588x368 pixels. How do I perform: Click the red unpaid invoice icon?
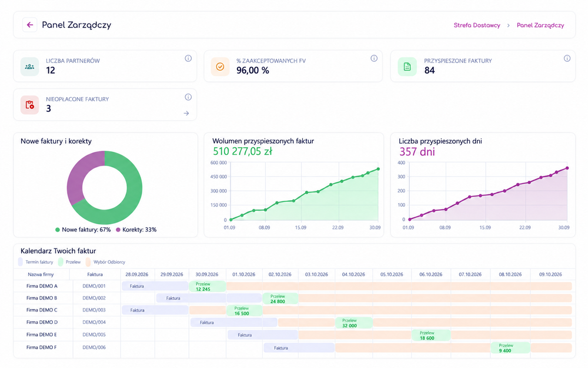[29, 105]
